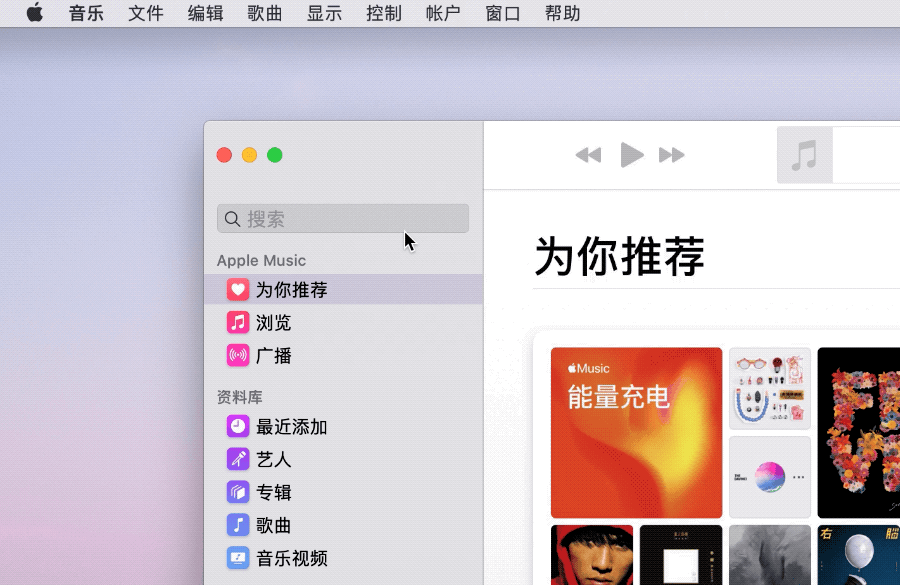The image size is (900, 585).
Task: Click the radio waves icon beside 广播
Action: tap(238, 355)
